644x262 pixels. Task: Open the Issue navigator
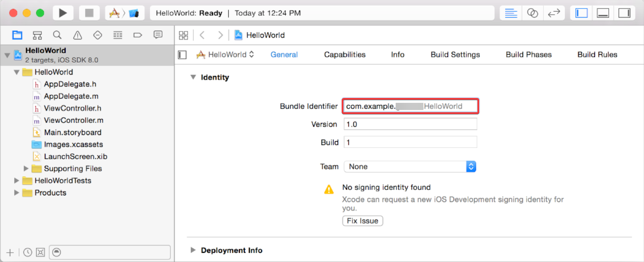pos(77,35)
